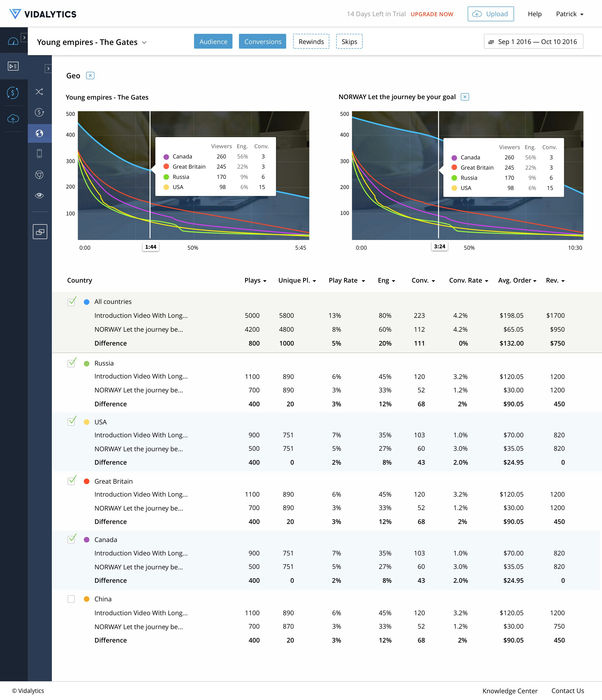
Task: Click the eye views icon
Action: (40, 195)
